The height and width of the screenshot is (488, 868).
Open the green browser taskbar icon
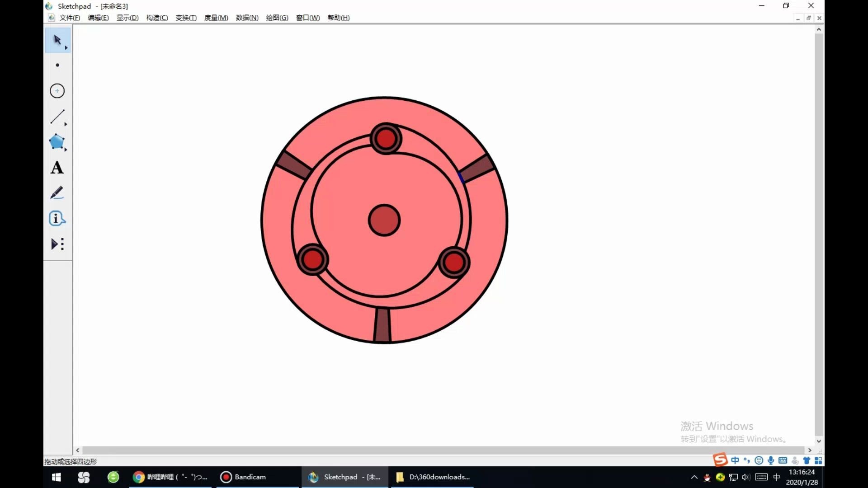pos(113,477)
